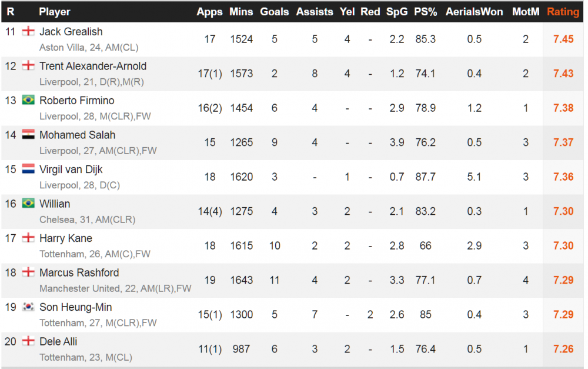Screen dimensions: 588x369
Task: Sort by Assists column header
Action: pos(315,12)
